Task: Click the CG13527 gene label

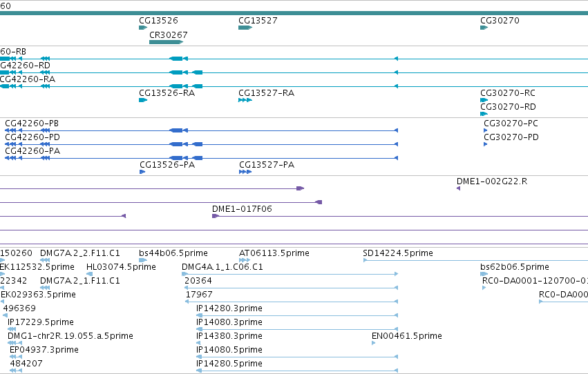Action: pos(258,21)
